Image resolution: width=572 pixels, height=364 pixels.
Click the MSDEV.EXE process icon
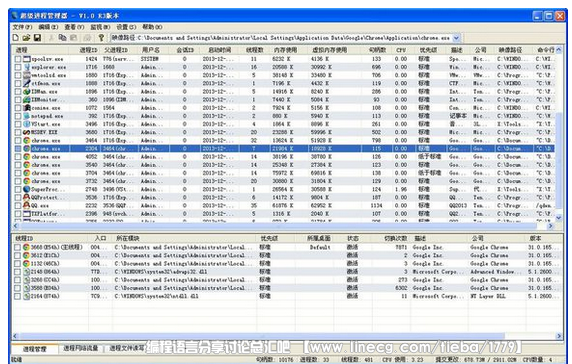point(27,132)
